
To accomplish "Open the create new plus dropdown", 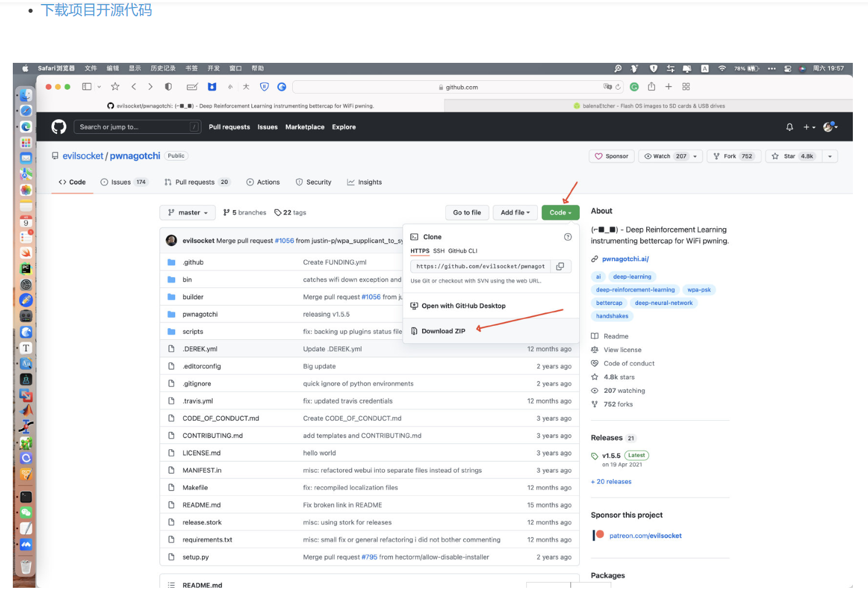I will tap(809, 127).
